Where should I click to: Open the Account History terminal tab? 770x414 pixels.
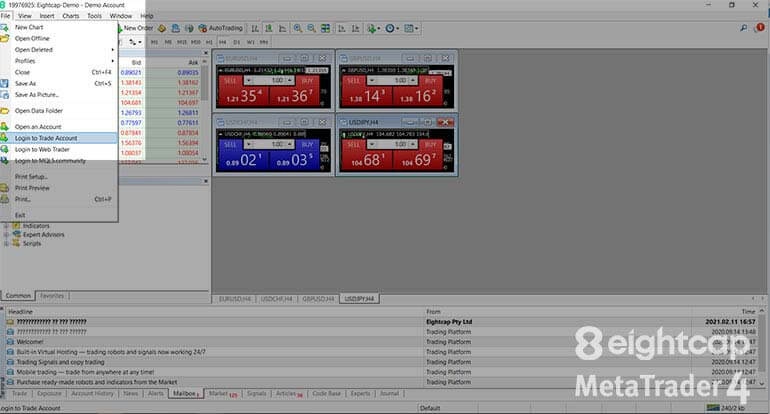coord(92,394)
